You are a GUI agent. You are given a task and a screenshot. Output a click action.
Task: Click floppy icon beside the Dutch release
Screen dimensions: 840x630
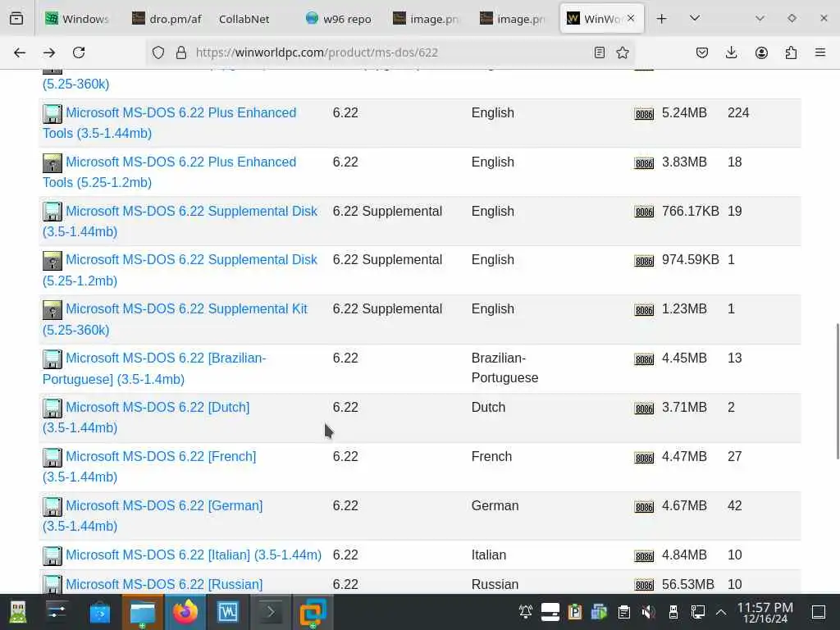[52, 409]
